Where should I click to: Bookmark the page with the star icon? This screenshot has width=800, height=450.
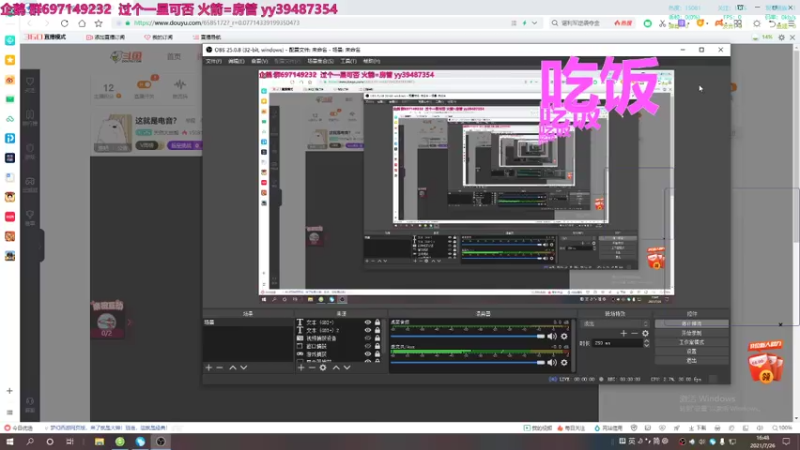[98, 23]
